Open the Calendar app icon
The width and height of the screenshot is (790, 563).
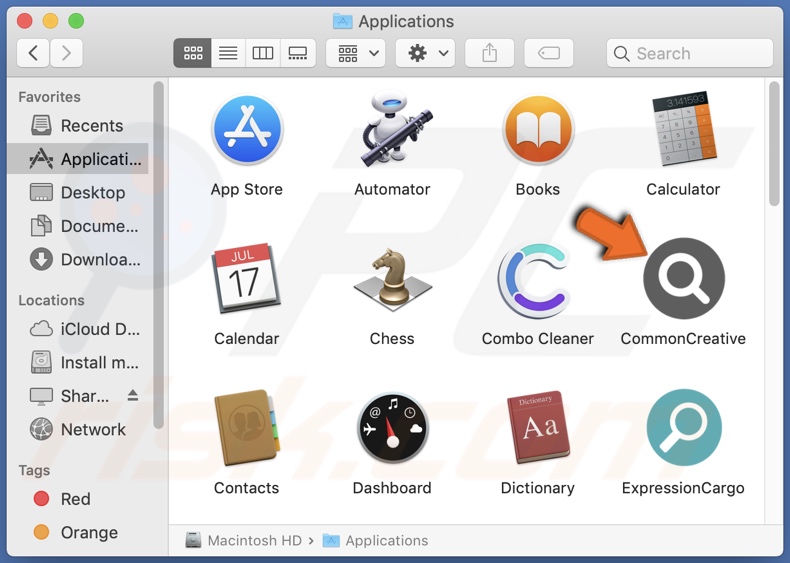tap(246, 279)
